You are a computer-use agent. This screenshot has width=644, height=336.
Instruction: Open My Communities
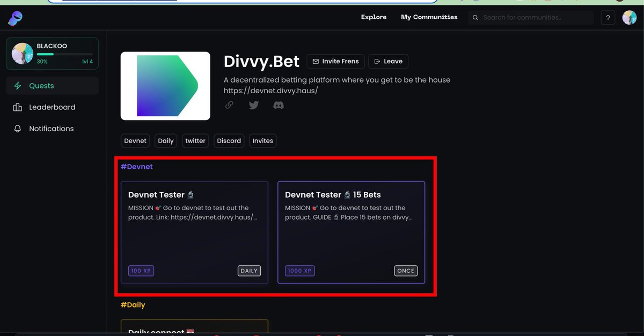click(429, 17)
